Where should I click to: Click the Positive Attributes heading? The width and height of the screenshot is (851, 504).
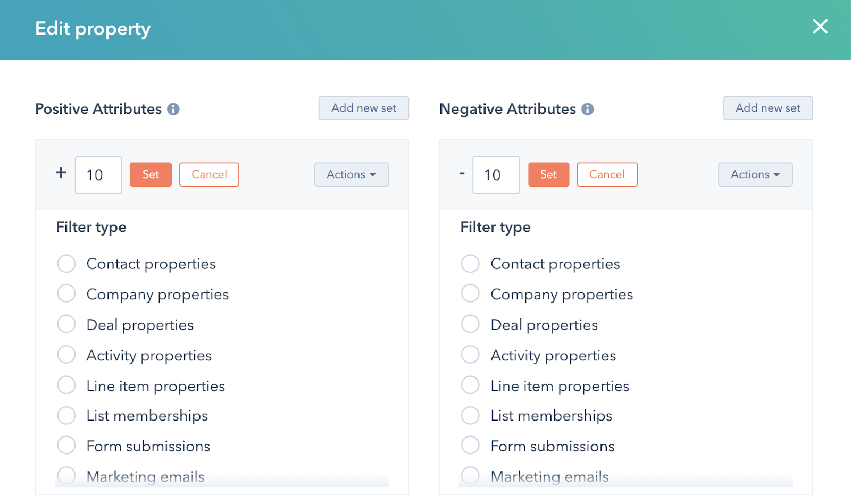pos(98,109)
